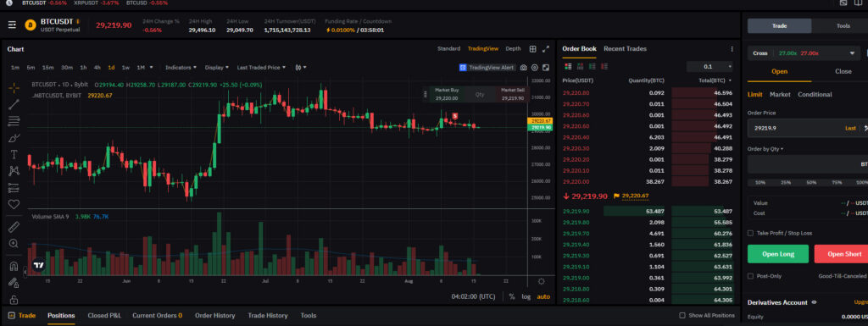
Task: Toggle log scale on chart
Action: tap(526, 296)
